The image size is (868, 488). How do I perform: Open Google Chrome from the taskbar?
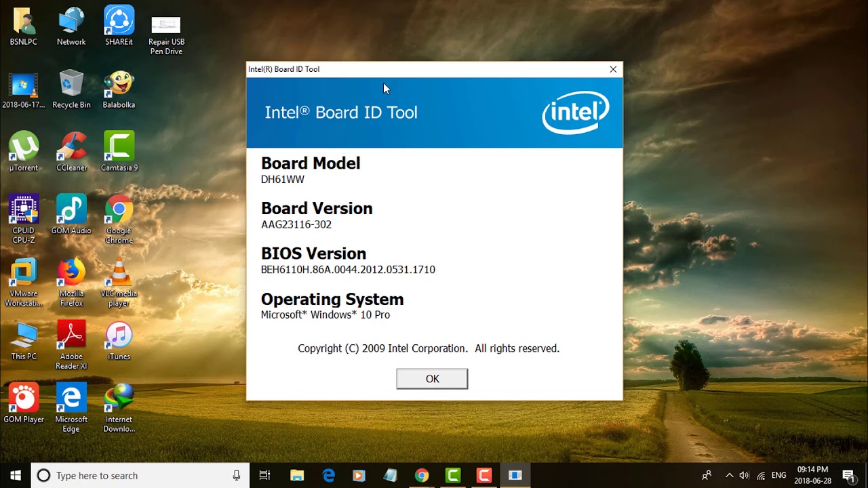pyautogui.click(x=422, y=475)
